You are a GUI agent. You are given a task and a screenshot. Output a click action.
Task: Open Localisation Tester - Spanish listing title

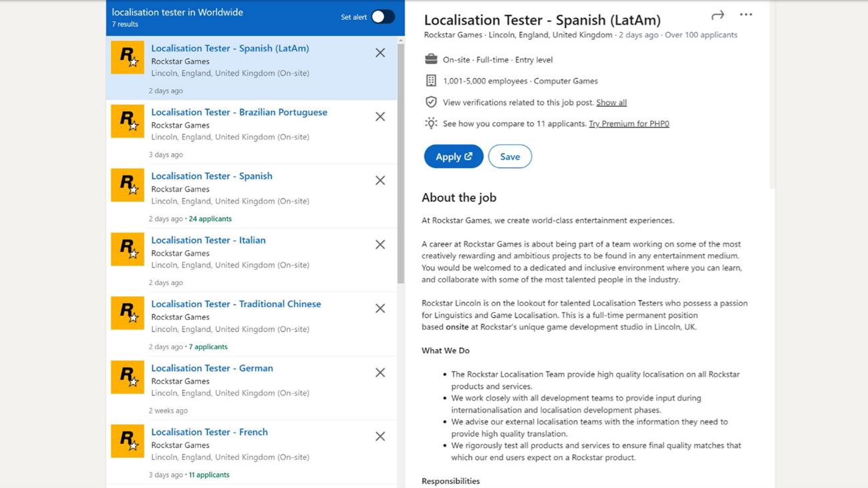click(x=212, y=176)
